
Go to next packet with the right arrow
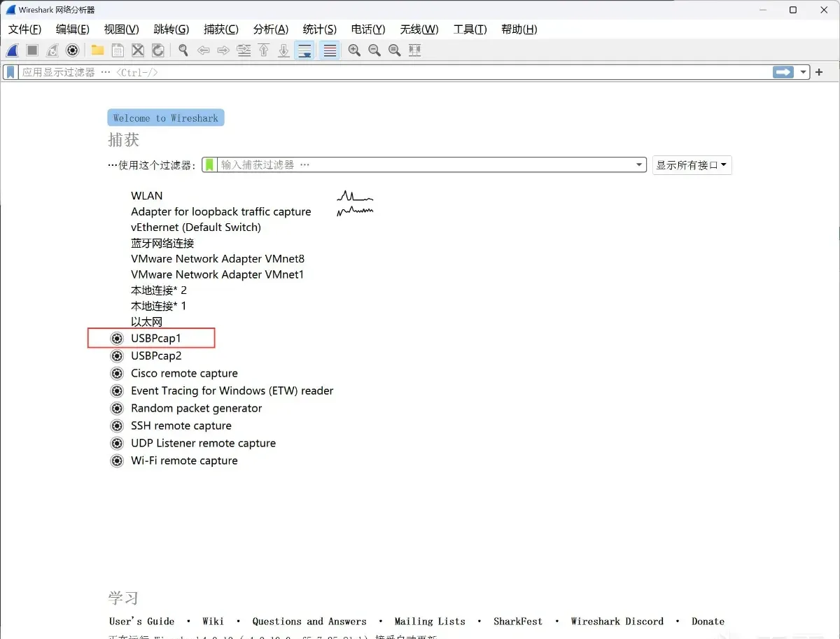223,50
